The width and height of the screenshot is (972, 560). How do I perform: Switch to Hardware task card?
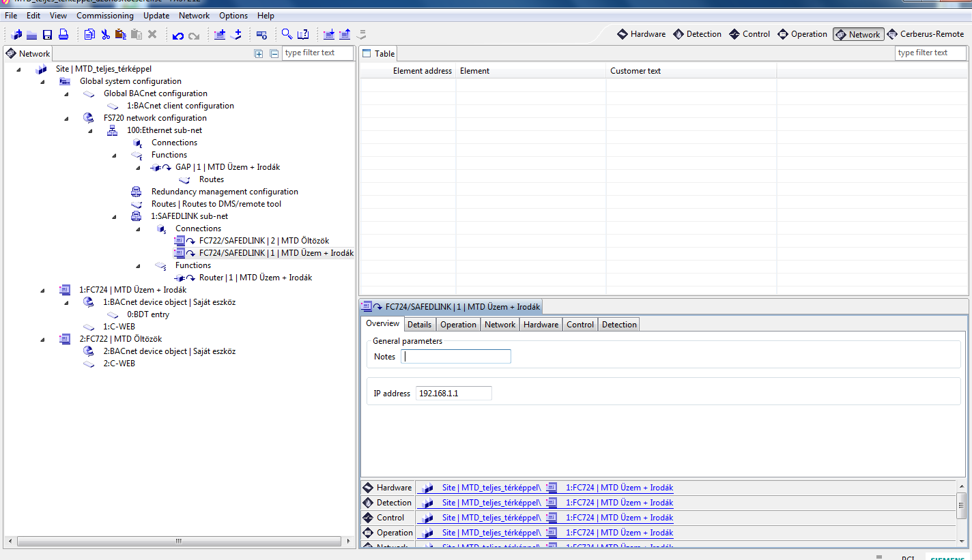[641, 34]
